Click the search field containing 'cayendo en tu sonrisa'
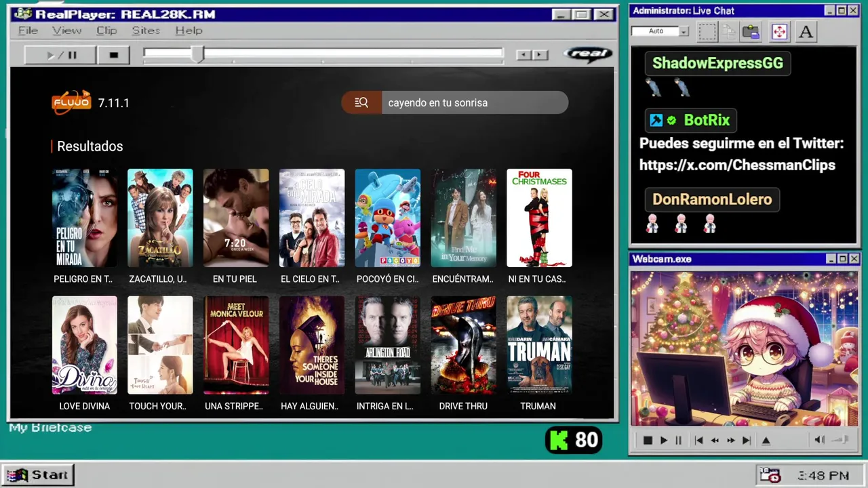Screen dimensions: 868x488 (475, 102)
